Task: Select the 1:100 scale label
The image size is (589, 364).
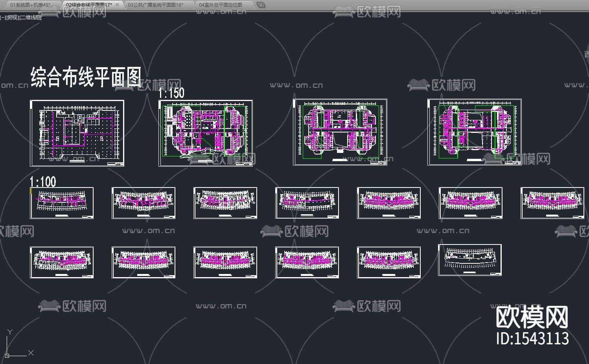Action: tap(43, 182)
